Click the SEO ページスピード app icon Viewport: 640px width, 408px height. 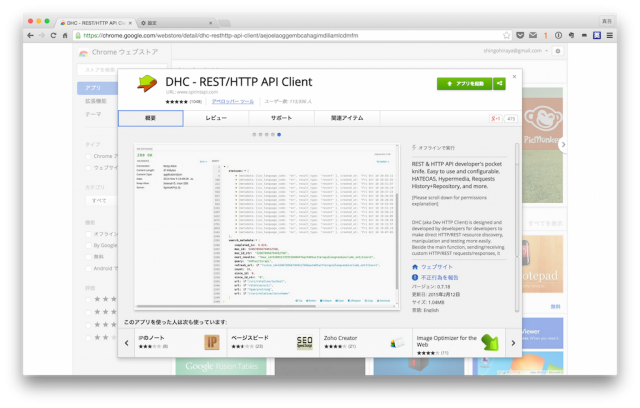pos(304,342)
